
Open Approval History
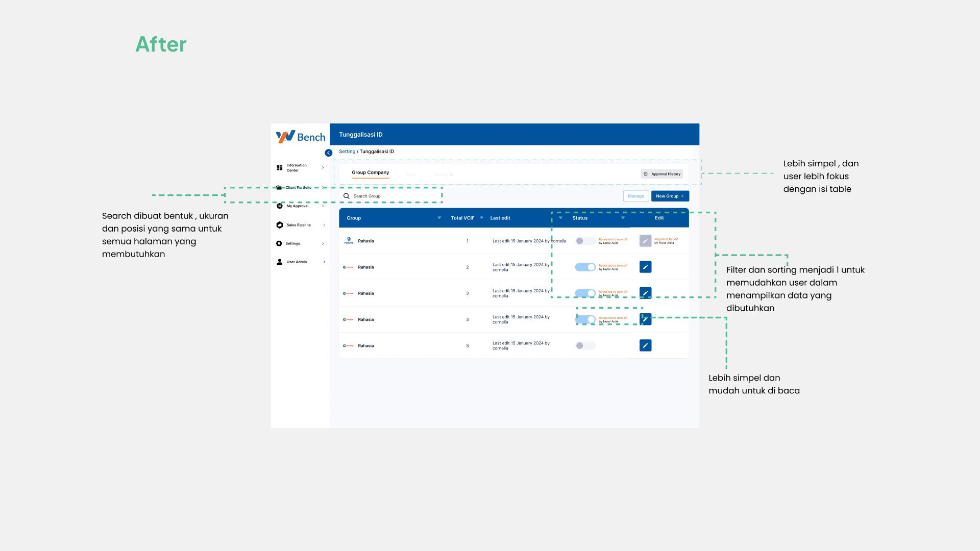661,174
